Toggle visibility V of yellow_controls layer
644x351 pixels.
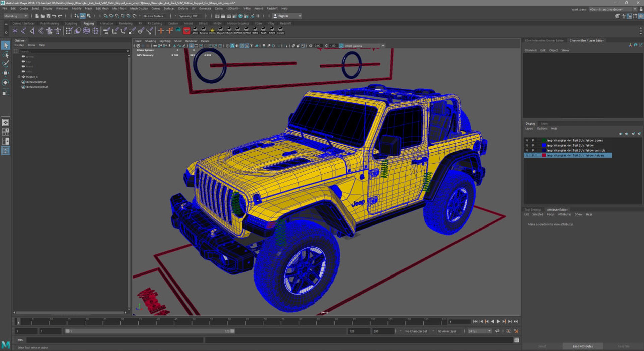tap(527, 150)
